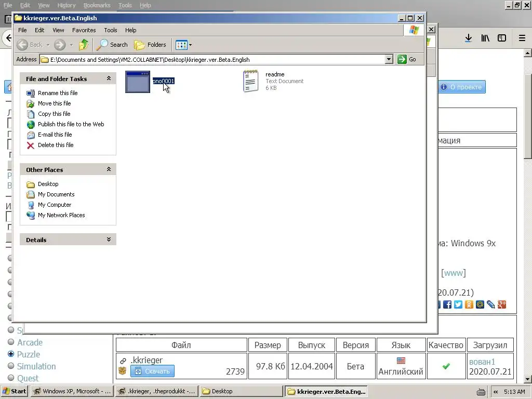Click the Скачать download button

pyautogui.click(x=152, y=371)
